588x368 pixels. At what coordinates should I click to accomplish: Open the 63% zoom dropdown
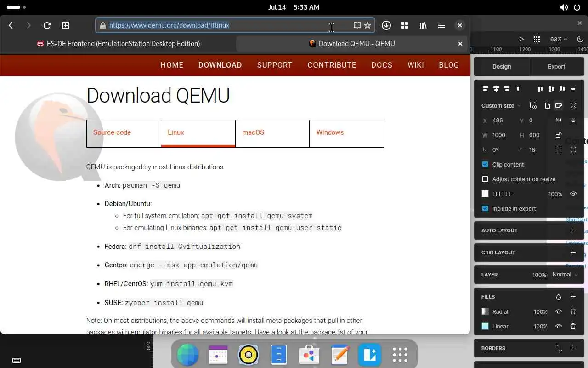click(559, 40)
